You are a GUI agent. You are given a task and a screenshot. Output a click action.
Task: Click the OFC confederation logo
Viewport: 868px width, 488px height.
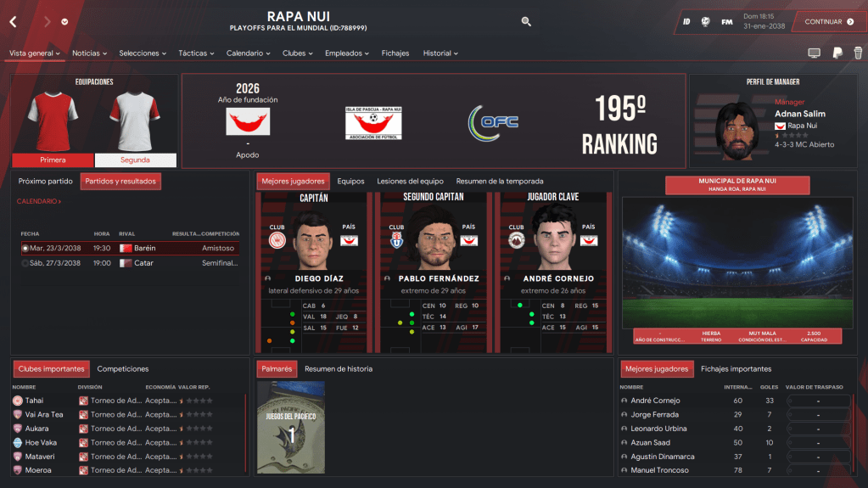tap(493, 122)
